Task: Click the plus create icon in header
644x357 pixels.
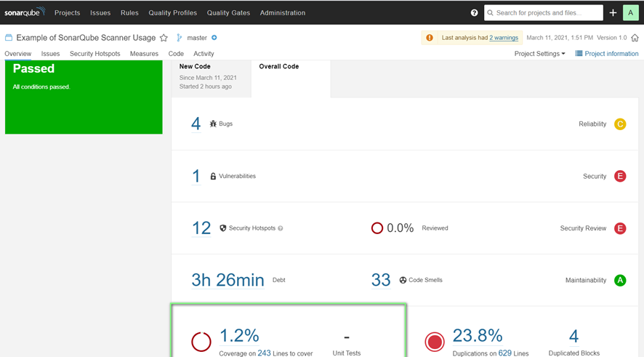Action: (x=613, y=13)
